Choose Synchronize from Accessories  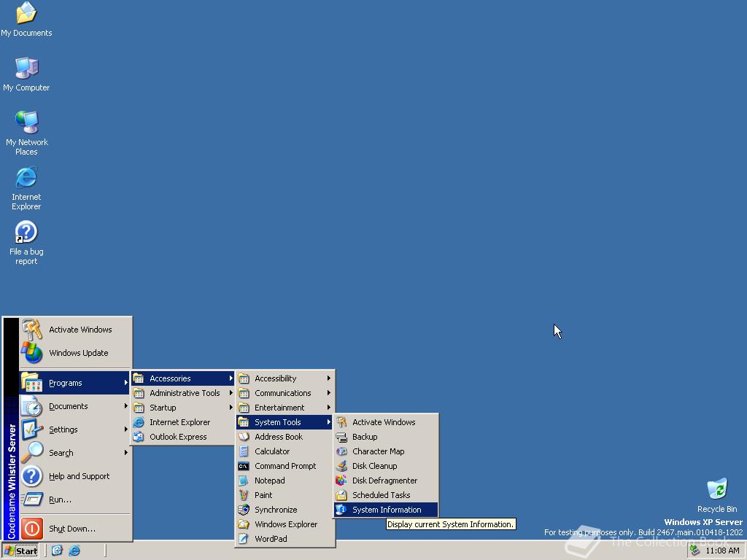click(285, 510)
